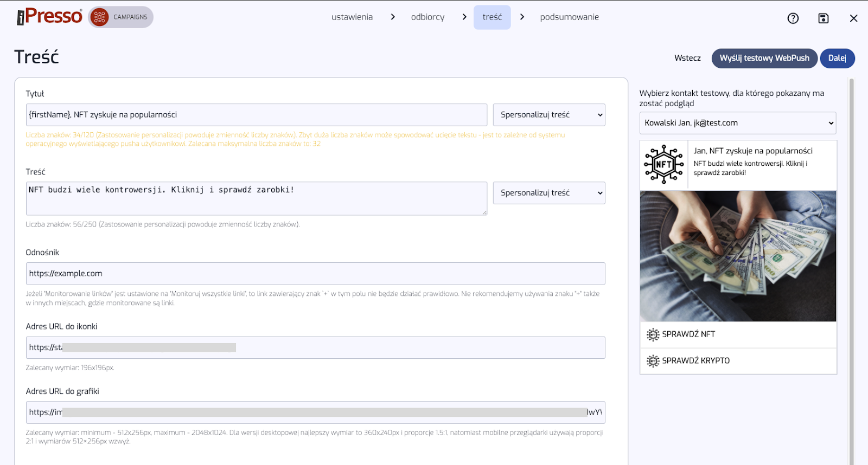
Task: Open the content Spersonalizuj treść dropdown
Action: (x=548, y=193)
